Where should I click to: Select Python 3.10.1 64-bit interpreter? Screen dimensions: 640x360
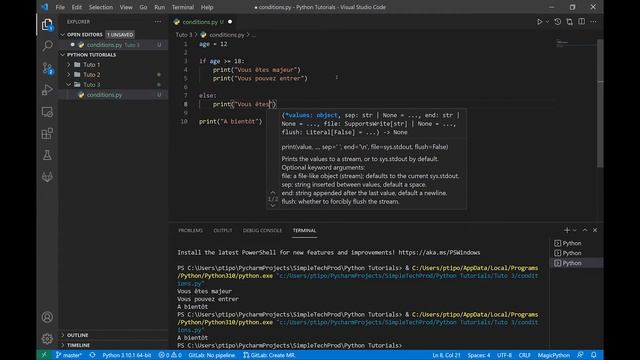[x=127, y=355]
